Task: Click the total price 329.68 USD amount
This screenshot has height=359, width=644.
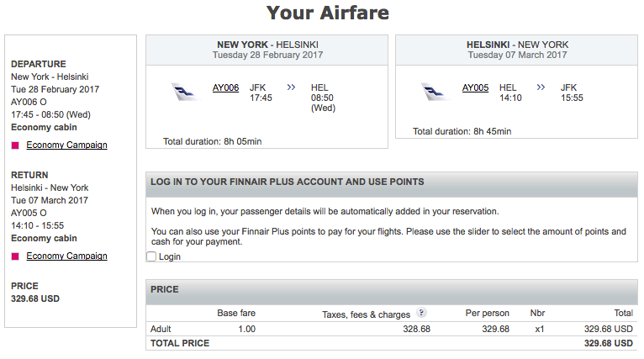Action: coord(608,343)
